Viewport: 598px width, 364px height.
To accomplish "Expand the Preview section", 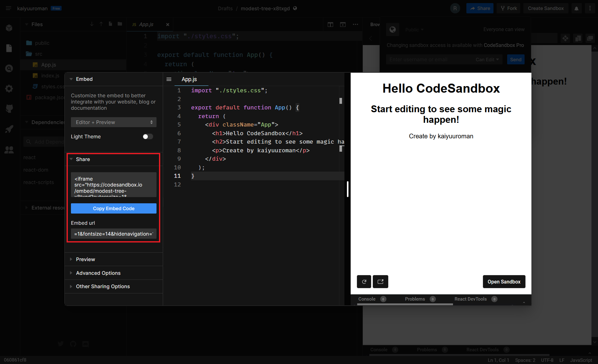I will [x=85, y=259].
